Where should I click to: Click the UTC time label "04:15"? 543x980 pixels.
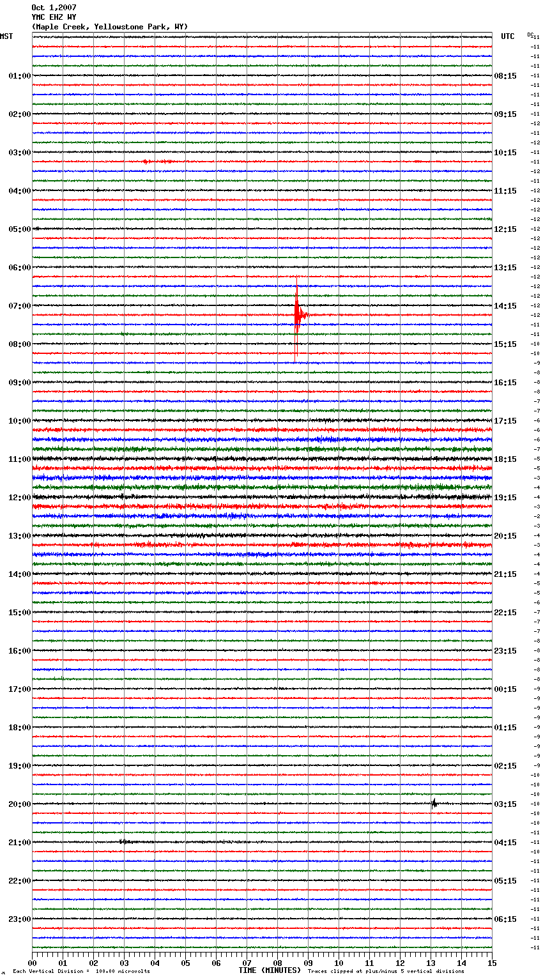click(x=505, y=843)
